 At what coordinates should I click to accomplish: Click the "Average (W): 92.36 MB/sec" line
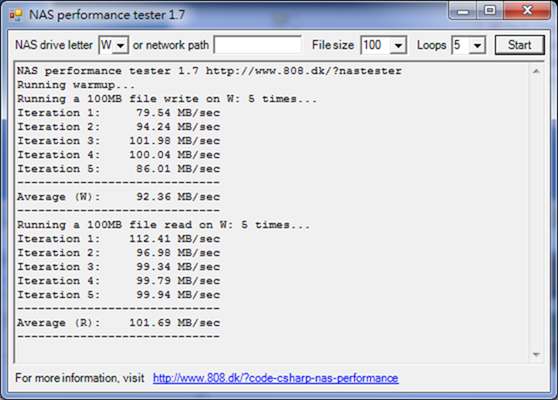[x=119, y=197]
